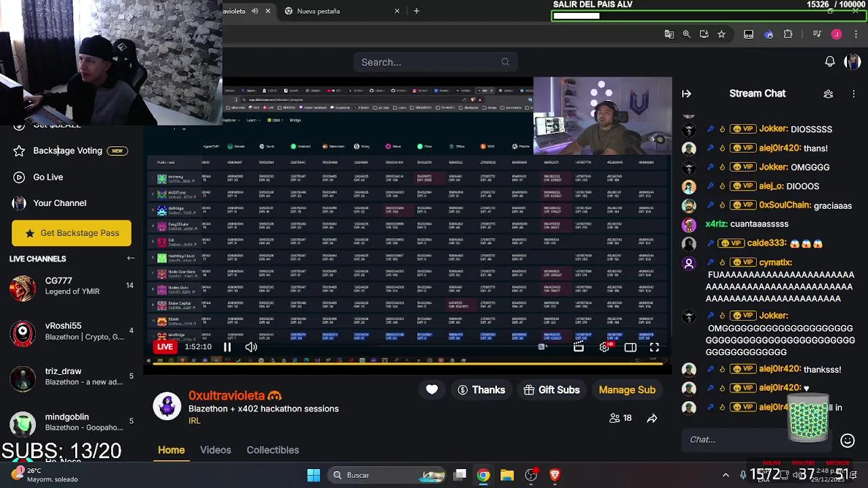Viewport: 868px width, 488px height.
Task: Open 0xultravioleta channel name link
Action: [226, 396]
